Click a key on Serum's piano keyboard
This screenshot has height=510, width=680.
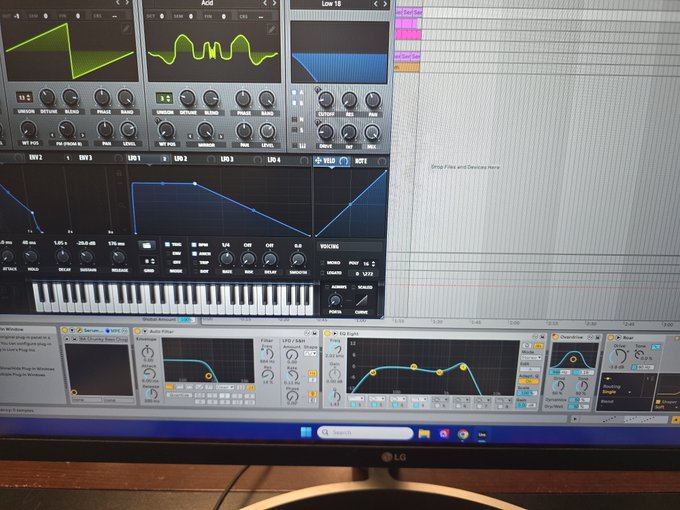[173, 298]
